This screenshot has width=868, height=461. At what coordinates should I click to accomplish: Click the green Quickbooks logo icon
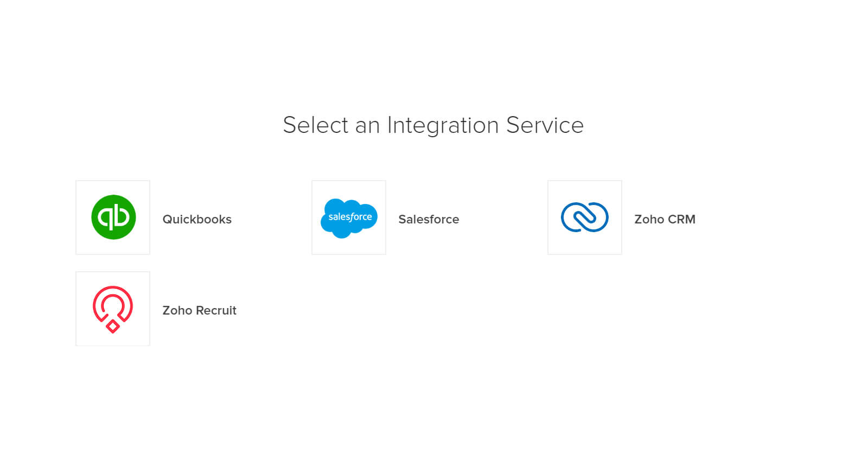pos(113,217)
